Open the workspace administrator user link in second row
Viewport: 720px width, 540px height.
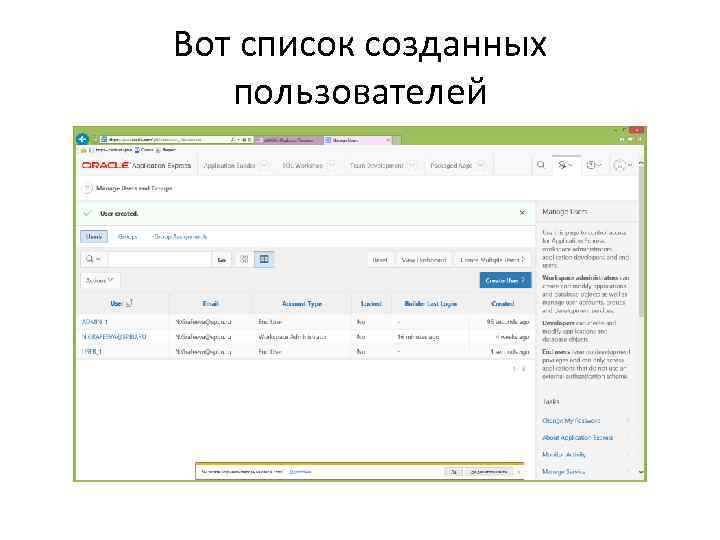coord(114,337)
